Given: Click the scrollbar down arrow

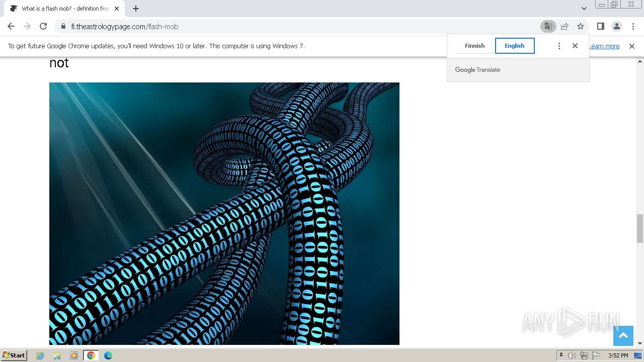Looking at the screenshot, I should 640,343.
